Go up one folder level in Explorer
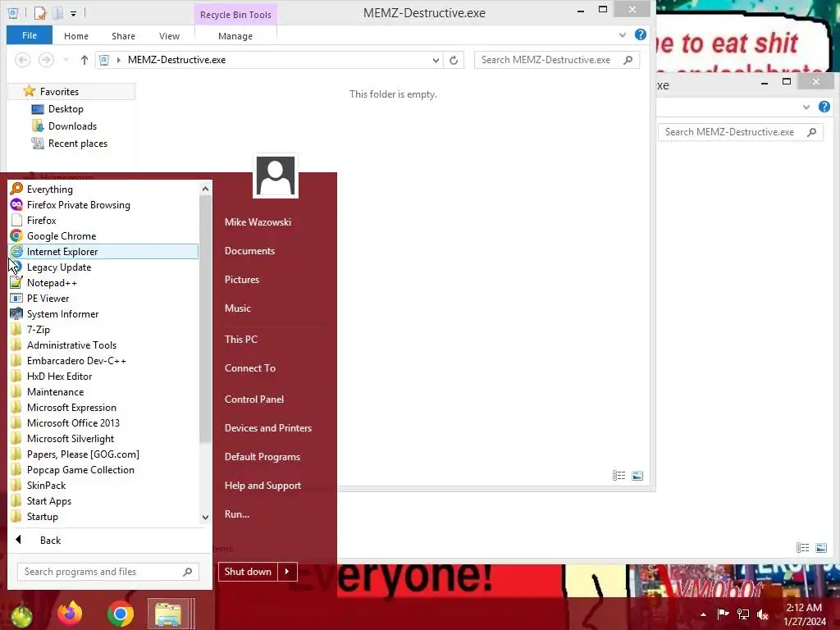840x630 pixels. pyautogui.click(x=84, y=60)
